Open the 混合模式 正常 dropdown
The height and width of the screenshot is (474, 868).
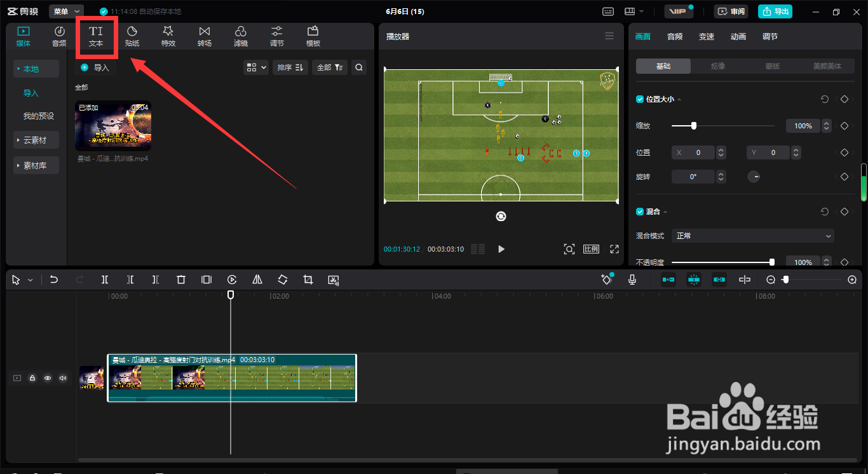tap(753, 236)
